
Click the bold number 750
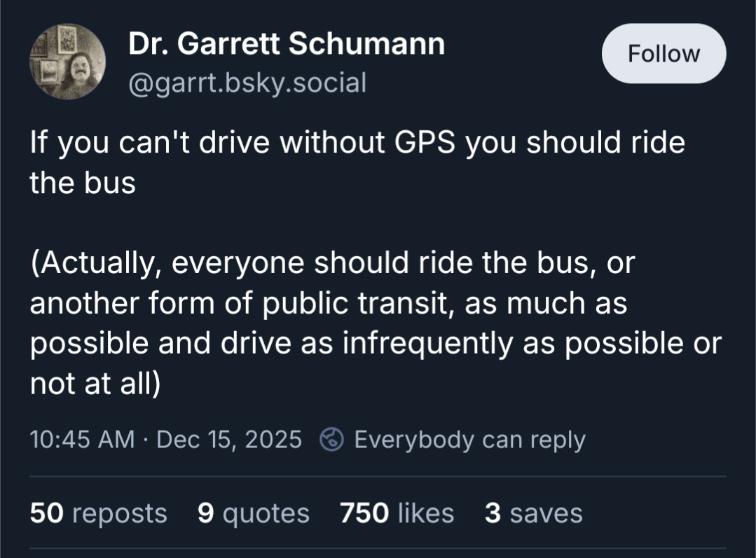click(x=364, y=513)
